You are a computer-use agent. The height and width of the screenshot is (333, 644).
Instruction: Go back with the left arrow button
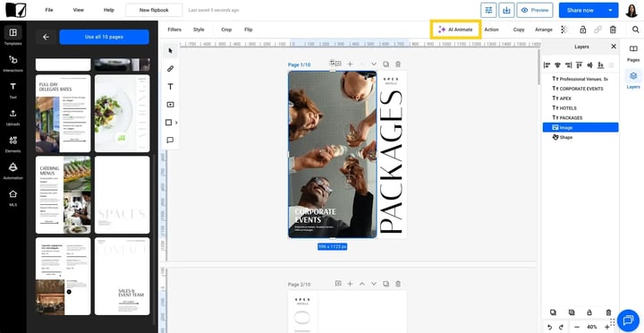click(x=46, y=37)
